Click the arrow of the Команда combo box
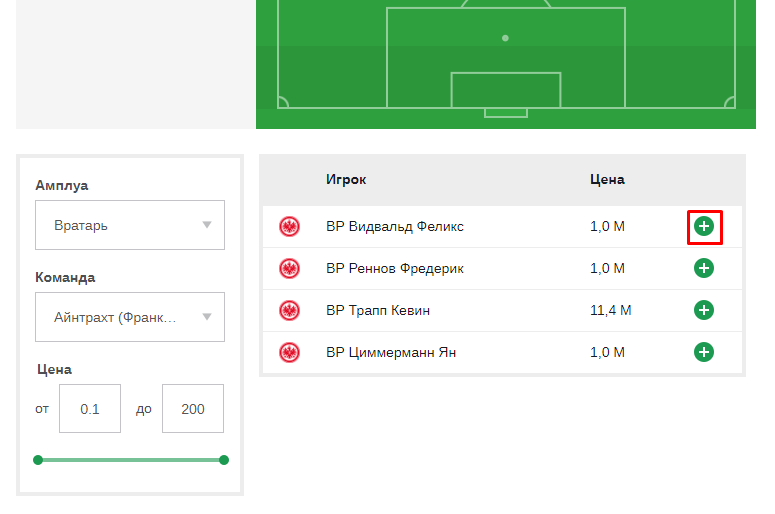The width and height of the screenshot is (775, 514). click(207, 317)
